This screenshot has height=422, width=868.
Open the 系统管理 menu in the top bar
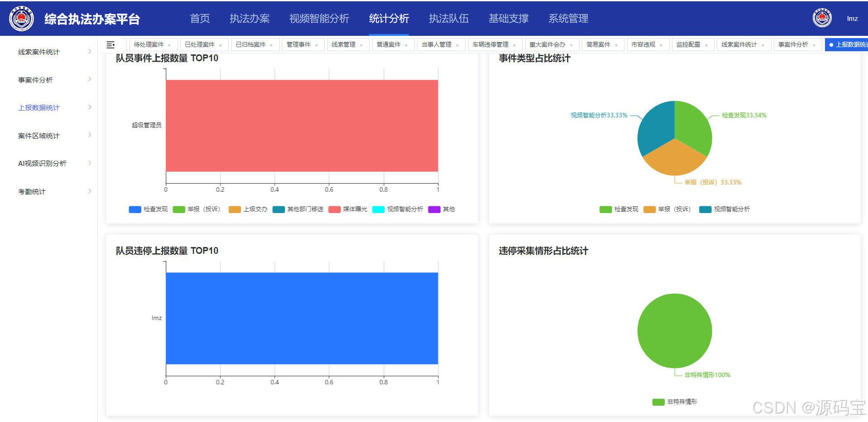tap(568, 19)
